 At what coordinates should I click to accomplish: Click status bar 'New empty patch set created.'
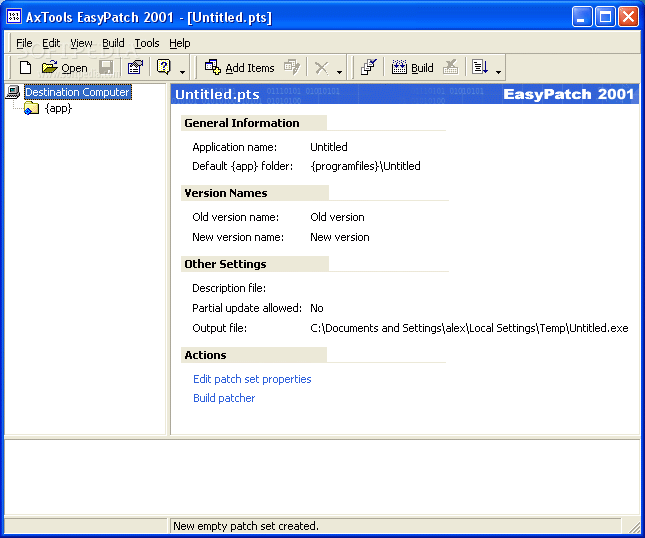pyautogui.click(x=246, y=526)
